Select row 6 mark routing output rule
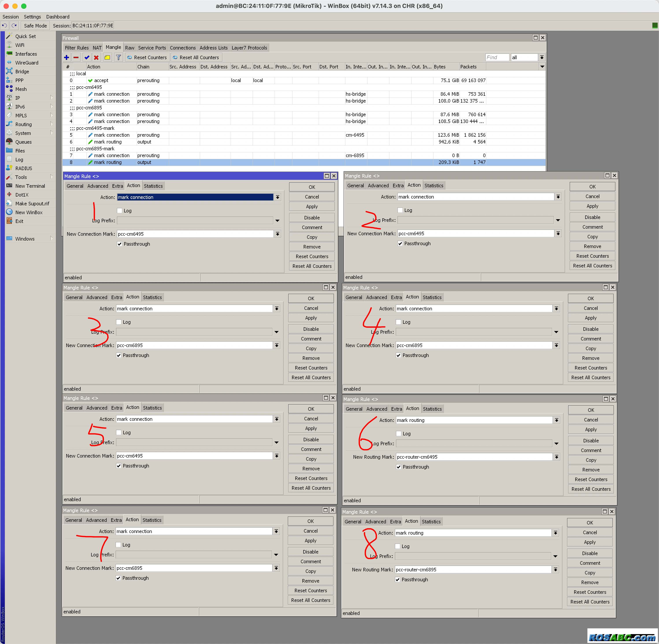This screenshot has width=659, height=644. click(x=304, y=142)
